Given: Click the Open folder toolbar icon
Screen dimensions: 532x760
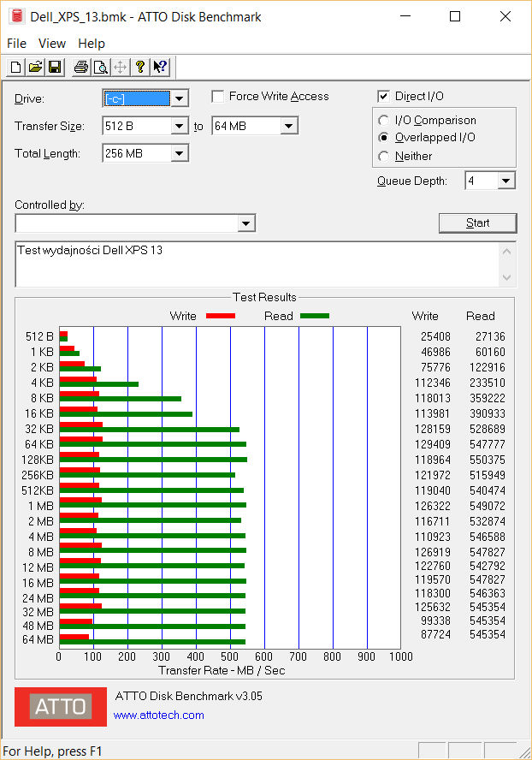Looking at the screenshot, I should 35,67.
